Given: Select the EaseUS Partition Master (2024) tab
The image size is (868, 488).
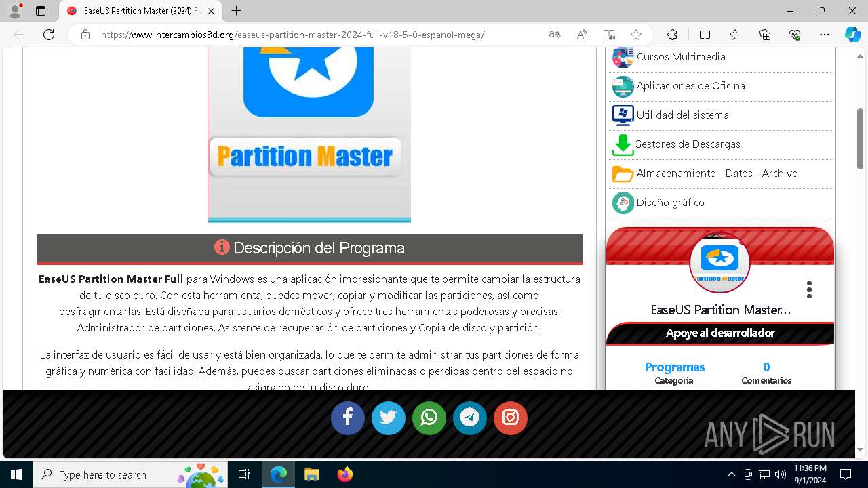Looking at the screenshot, I should point(141,11).
